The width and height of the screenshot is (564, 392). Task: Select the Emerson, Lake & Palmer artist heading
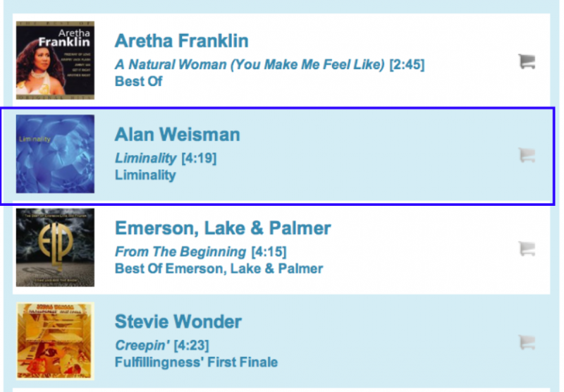[223, 228]
